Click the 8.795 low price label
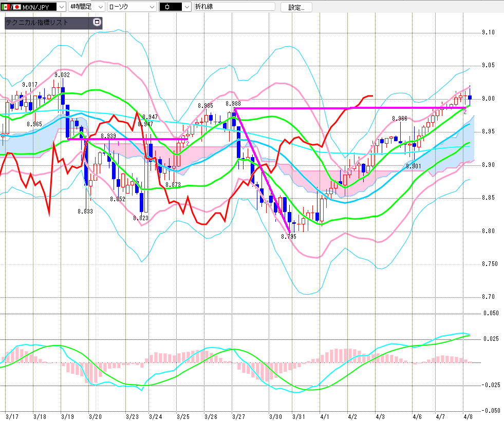The image size is (504, 421). click(x=289, y=237)
